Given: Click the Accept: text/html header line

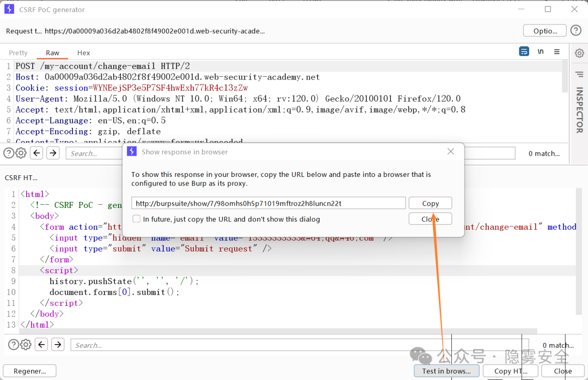Looking at the screenshot, I should tap(241, 109).
